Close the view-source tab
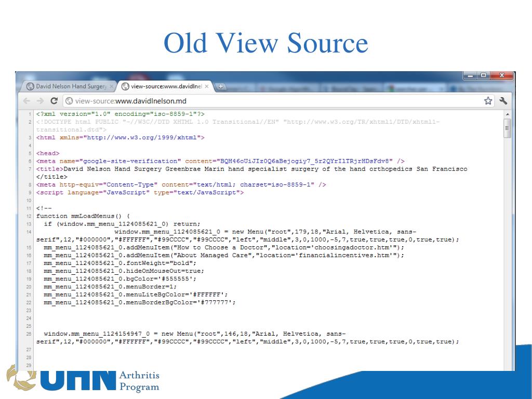Viewport: 532px width, 399px height. [206, 86]
